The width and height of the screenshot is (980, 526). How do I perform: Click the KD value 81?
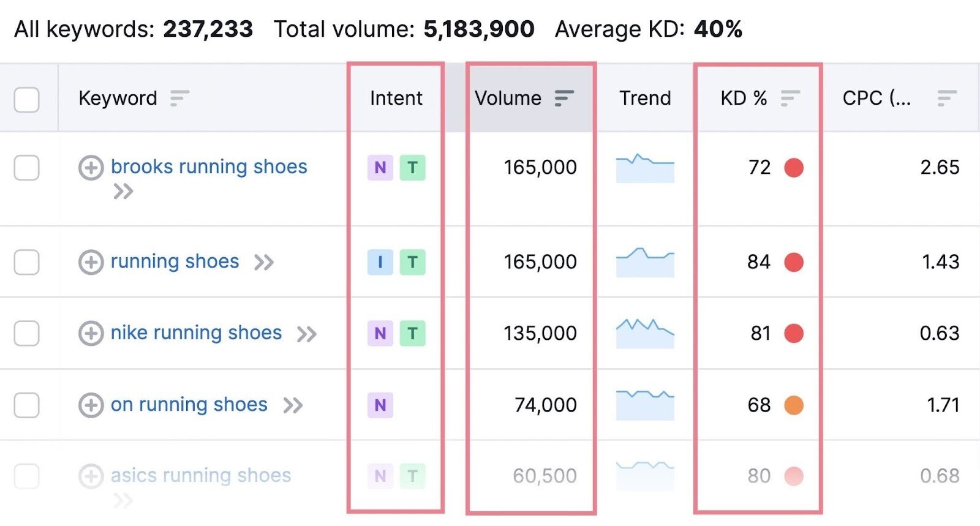tap(760, 333)
